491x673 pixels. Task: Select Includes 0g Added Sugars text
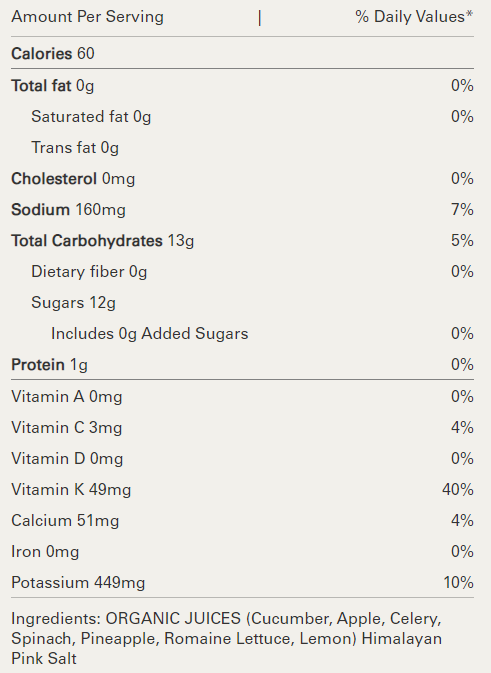click(149, 334)
